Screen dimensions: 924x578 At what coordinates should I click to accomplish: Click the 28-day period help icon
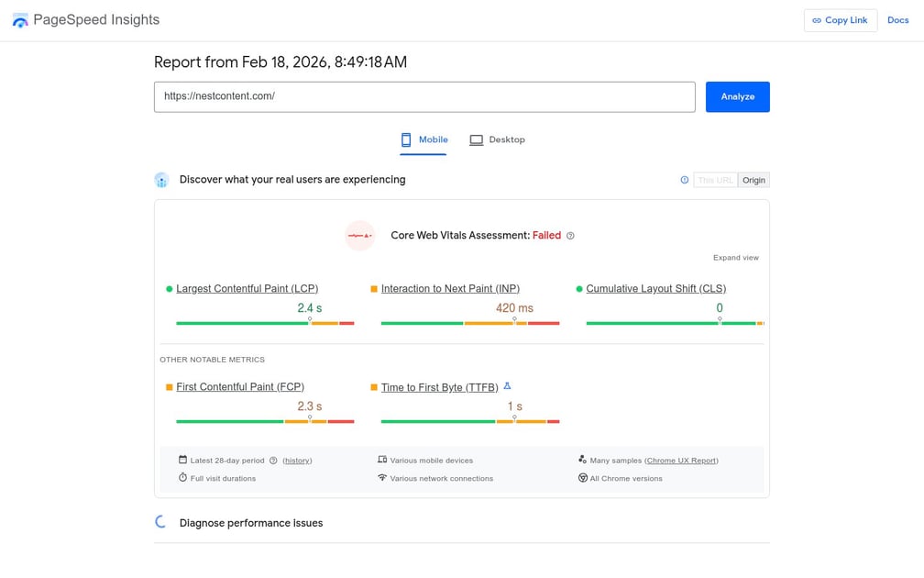(273, 461)
